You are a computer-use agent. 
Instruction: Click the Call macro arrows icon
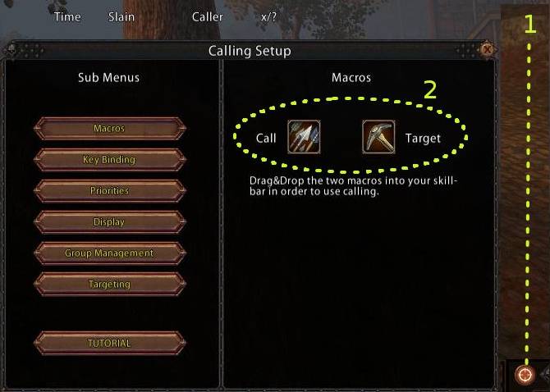click(304, 137)
